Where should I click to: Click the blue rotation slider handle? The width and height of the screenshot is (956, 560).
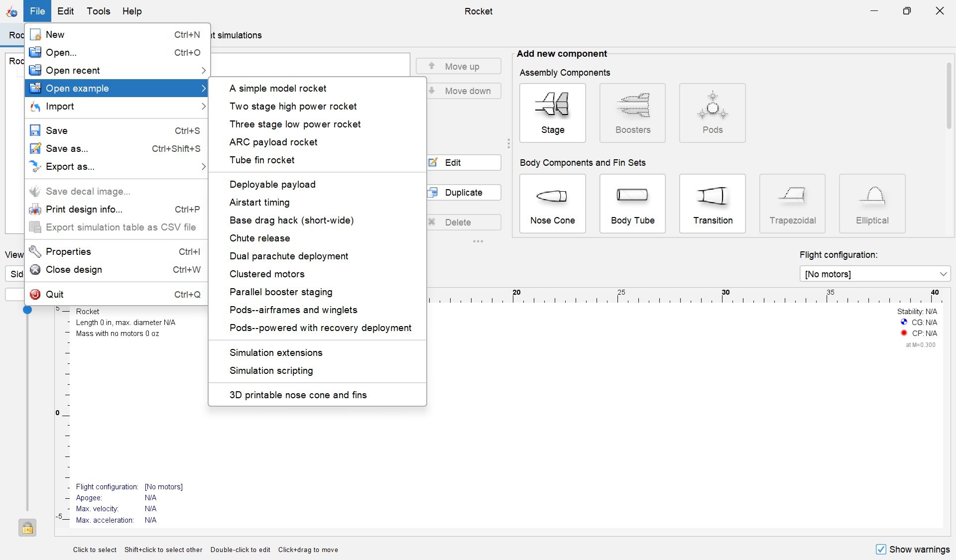pyautogui.click(x=27, y=310)
